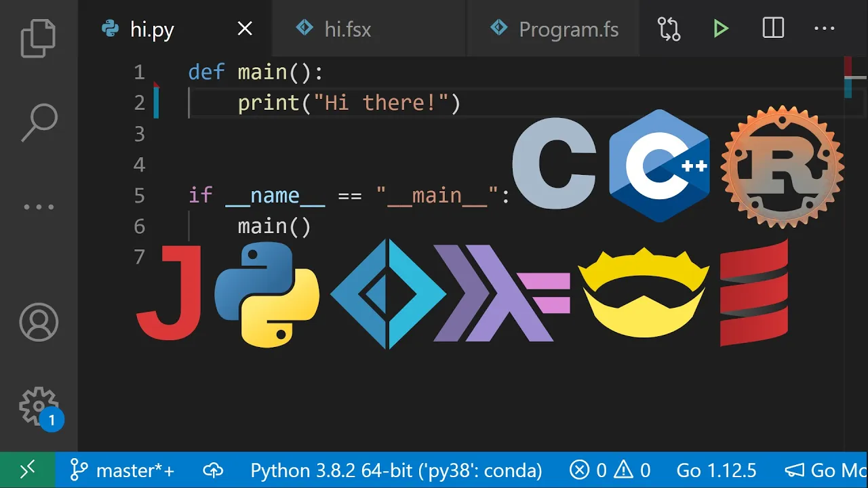
Task: Click the minimap scrollbar on the right edge
Action: point(855,254)
